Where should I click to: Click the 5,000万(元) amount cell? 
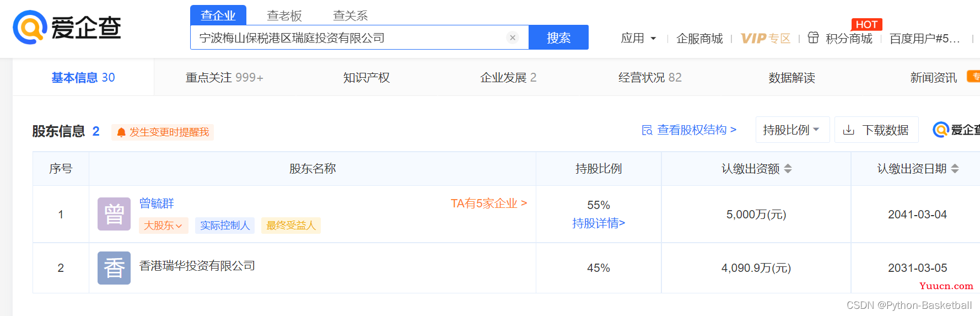(756, 215)
